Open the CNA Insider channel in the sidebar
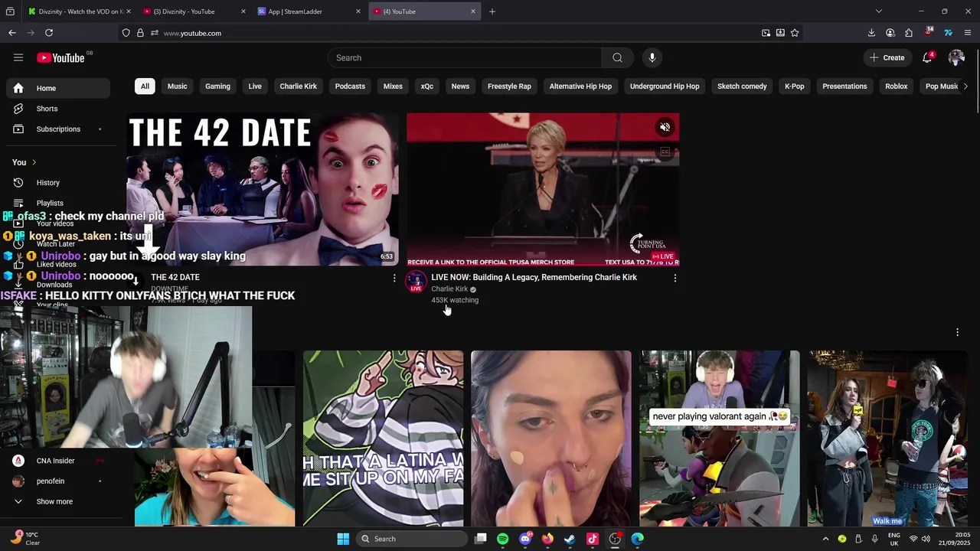Screen dimensions: 980x551 [x=58, y=461]
